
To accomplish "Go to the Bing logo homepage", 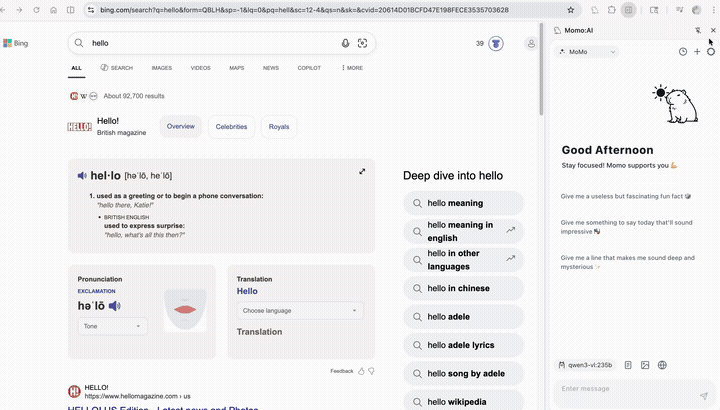I will 16,43.
